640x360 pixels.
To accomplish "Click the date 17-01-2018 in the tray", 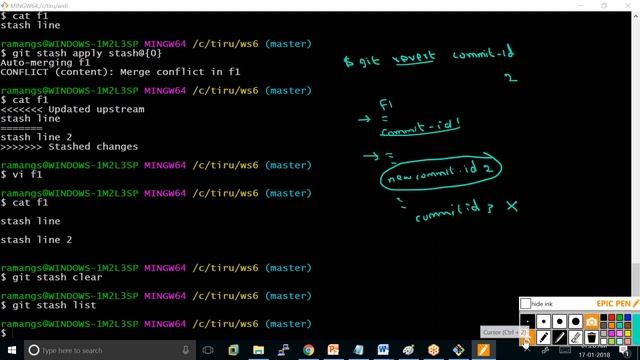I will tap(594, 355).
